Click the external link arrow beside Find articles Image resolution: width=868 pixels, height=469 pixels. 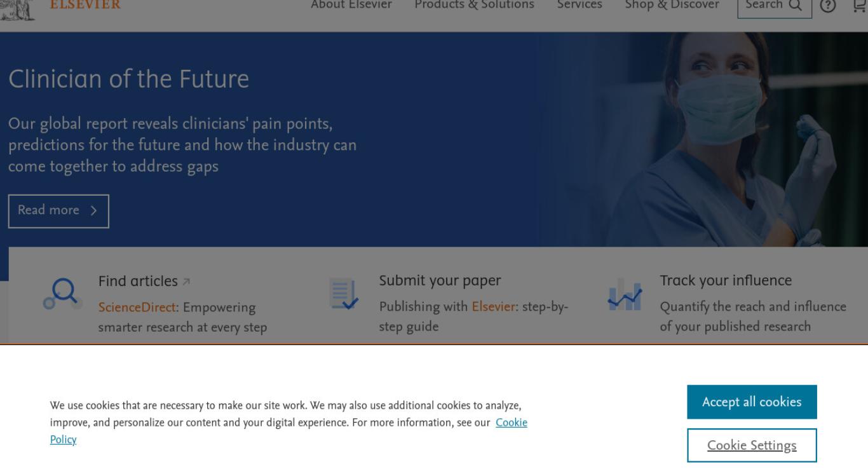[x=186, y=282]
